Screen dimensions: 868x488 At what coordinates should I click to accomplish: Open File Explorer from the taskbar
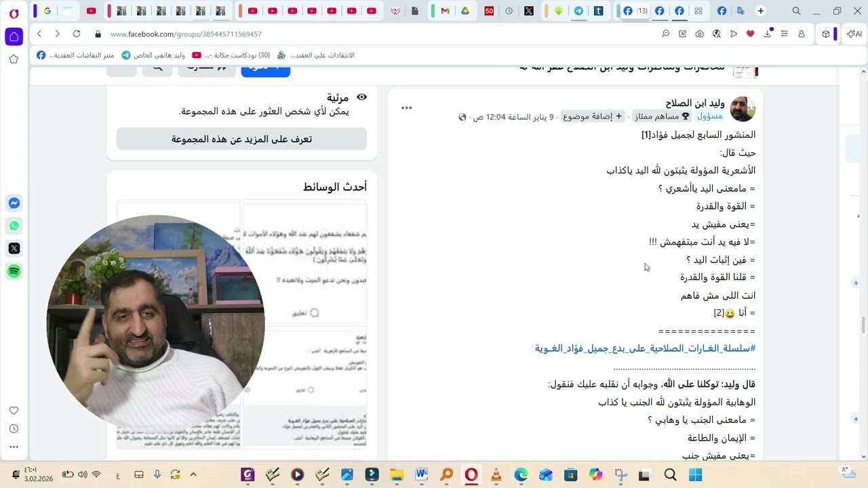coord(396,475)
